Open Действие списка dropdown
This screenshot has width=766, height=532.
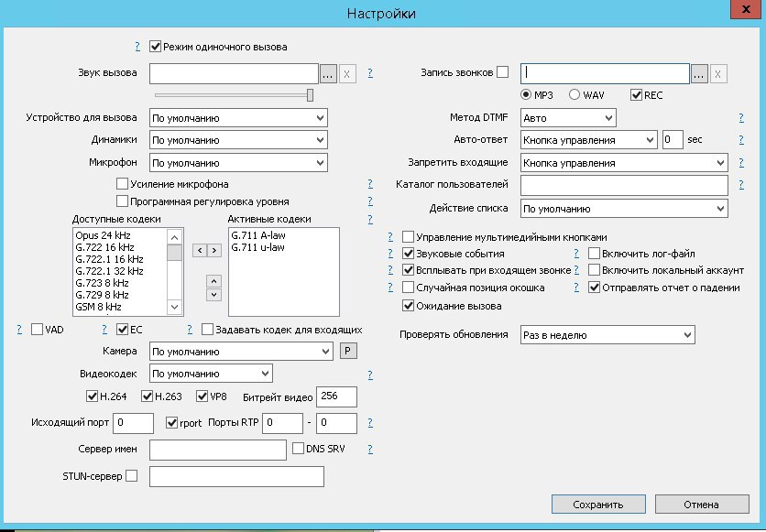pyautogui.click(x=624, y=209)
